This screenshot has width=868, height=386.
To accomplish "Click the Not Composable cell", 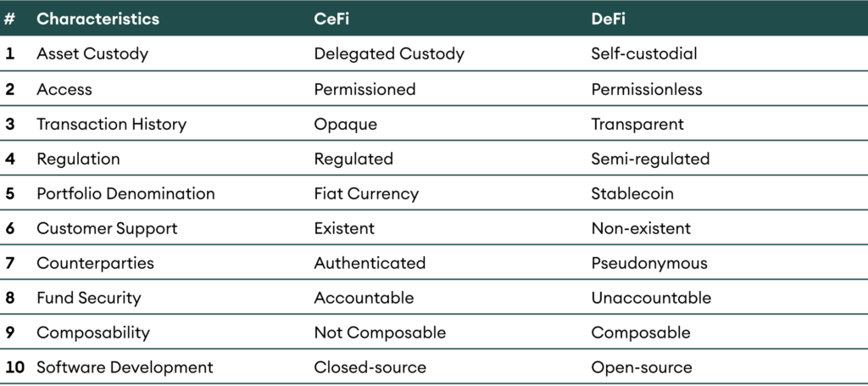I will (380, 333).
